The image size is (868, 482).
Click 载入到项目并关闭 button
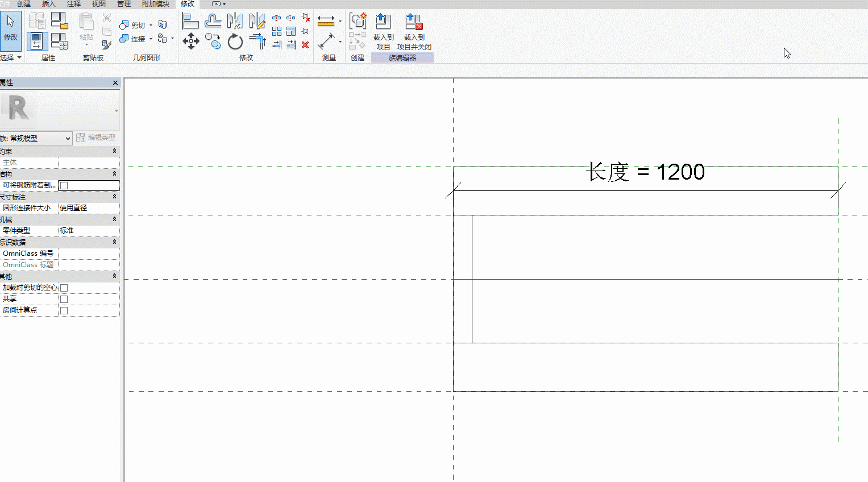click(414, 32)
